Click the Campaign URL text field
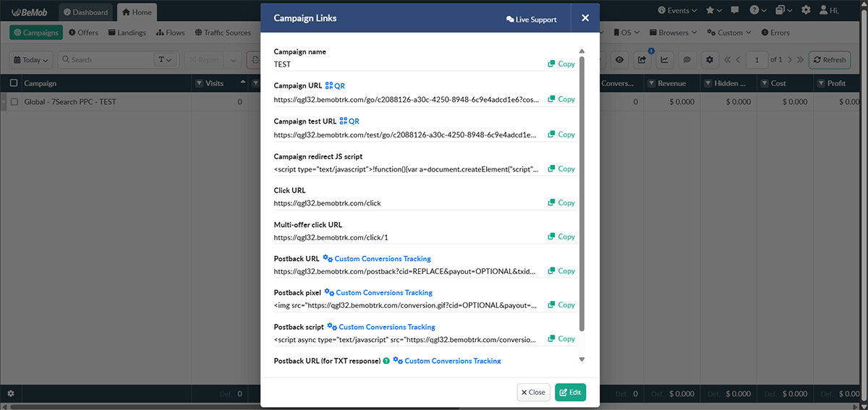 pos(407,99)
